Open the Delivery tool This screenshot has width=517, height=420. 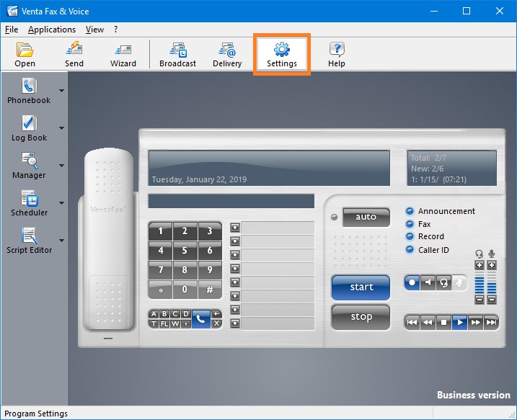click(x=227, y=54)
